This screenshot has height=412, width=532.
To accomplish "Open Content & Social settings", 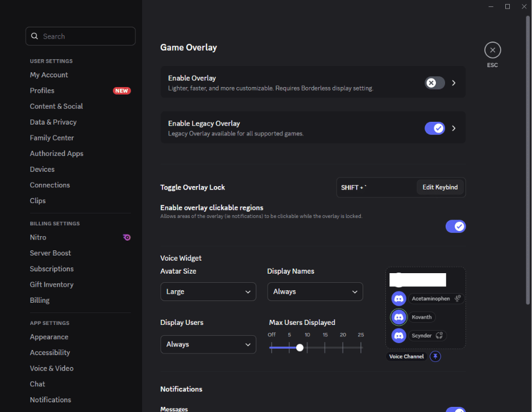I will click(x=56, y=106).
